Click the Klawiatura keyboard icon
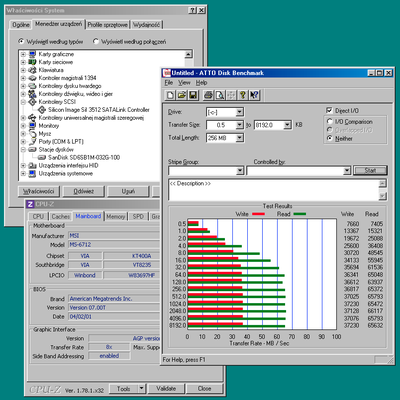 32,70
